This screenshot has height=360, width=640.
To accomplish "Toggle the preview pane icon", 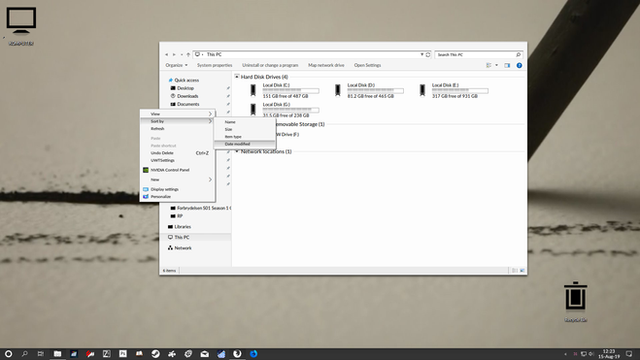I will click(x=507, y=65).
